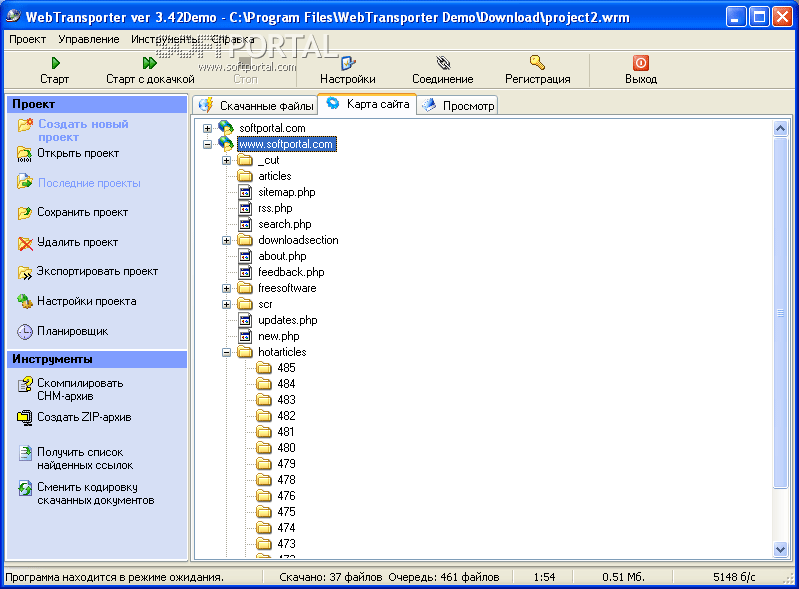The height and width of the screenshot is (589, 799).
Task: Click the green Старт play icon
Action: tap(56, 63)
